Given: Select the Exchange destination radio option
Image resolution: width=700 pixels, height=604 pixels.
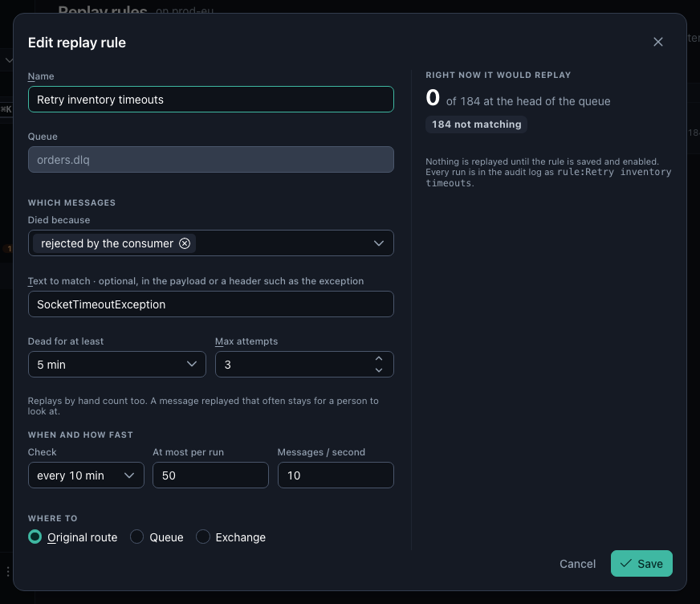Looking at the screenshot, I should (x=202, y=537).
